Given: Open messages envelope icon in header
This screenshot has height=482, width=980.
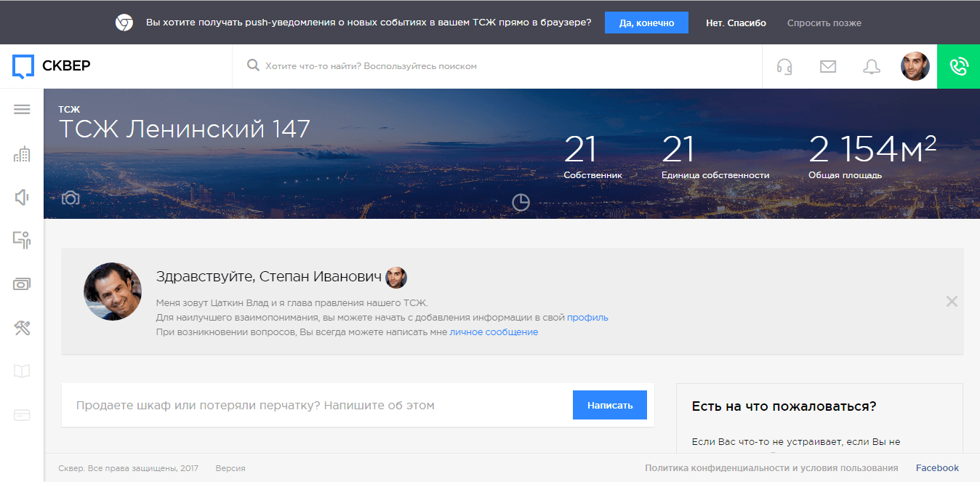Looking at the screenshot, I should [827, 67].
